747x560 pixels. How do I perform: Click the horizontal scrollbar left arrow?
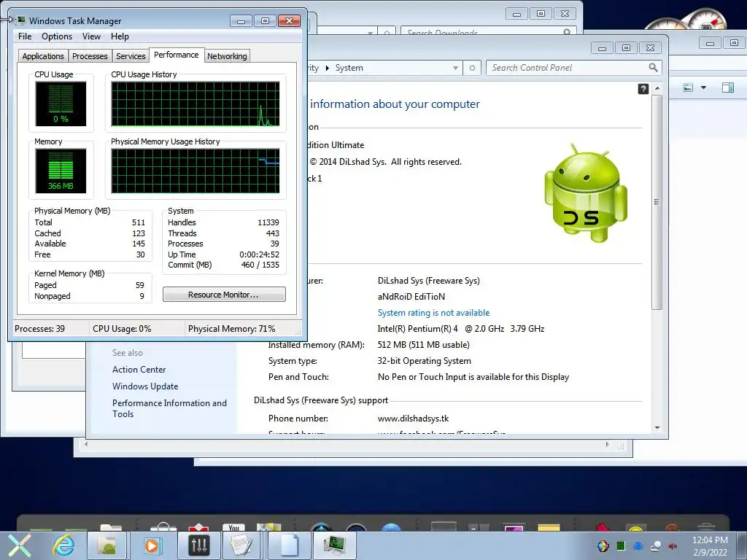[x=86, y=445]
